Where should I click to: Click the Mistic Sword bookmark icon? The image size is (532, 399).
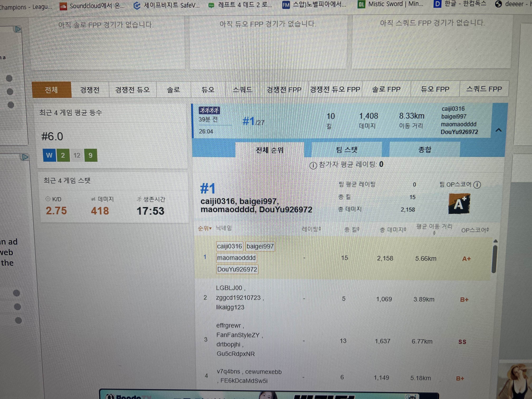[361, 4]
